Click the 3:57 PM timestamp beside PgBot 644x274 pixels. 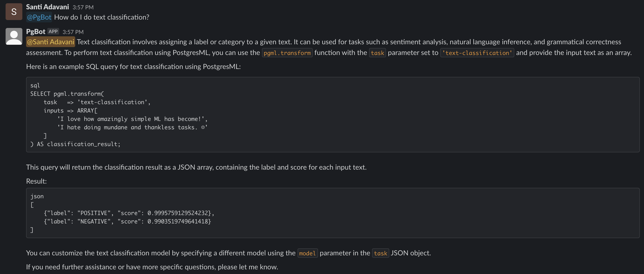tap(73, 32)
